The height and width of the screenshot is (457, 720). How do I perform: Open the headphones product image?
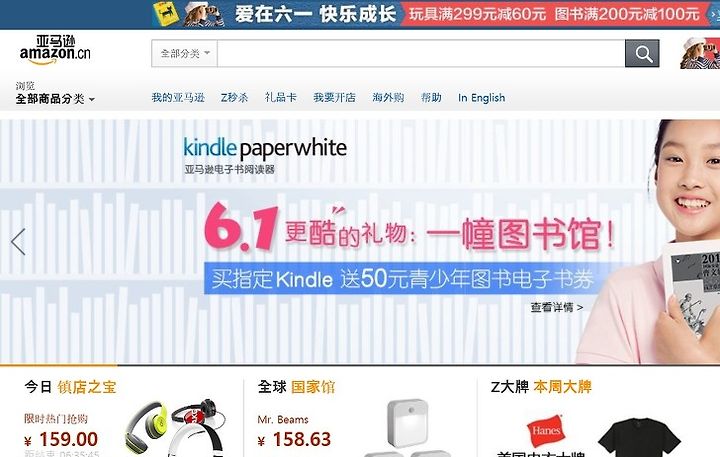[176, 428]
